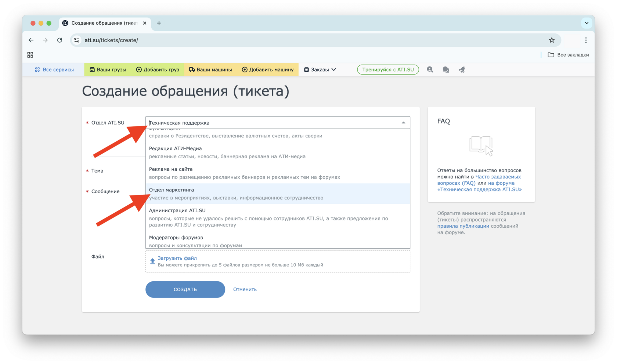Click the Отменить link
This screenshot has height=364, width=617.
[245, 289]
